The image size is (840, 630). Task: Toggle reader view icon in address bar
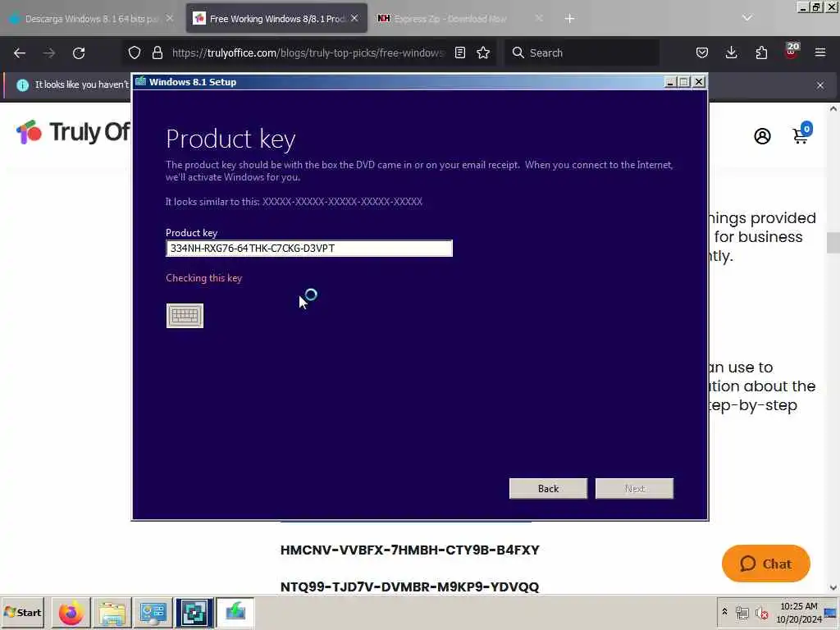click(x=459, y=52)
